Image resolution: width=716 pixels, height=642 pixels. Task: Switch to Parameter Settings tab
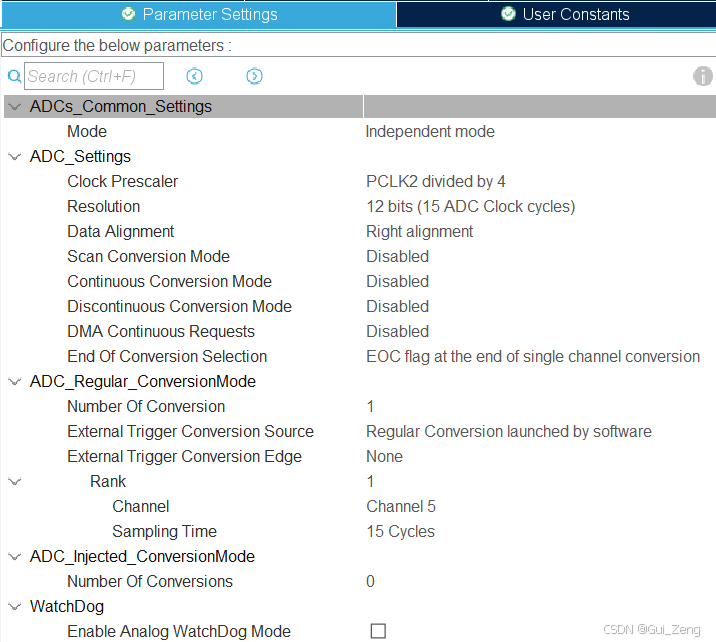[x=199, y=14]
